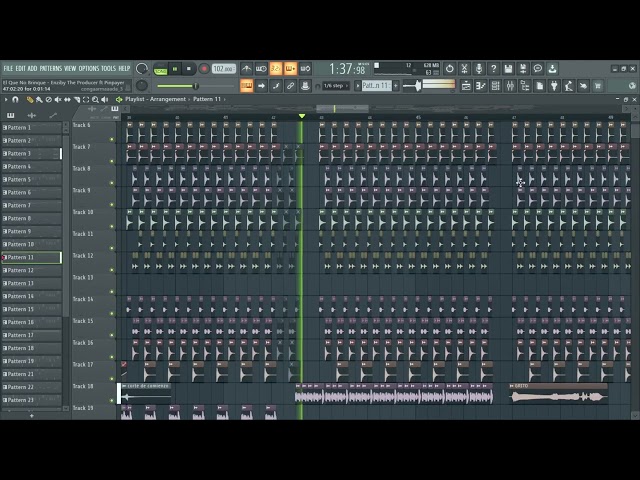640x480 pixels.
Task: Enable wait for input to start playing
Action: (x=261, y=69)
